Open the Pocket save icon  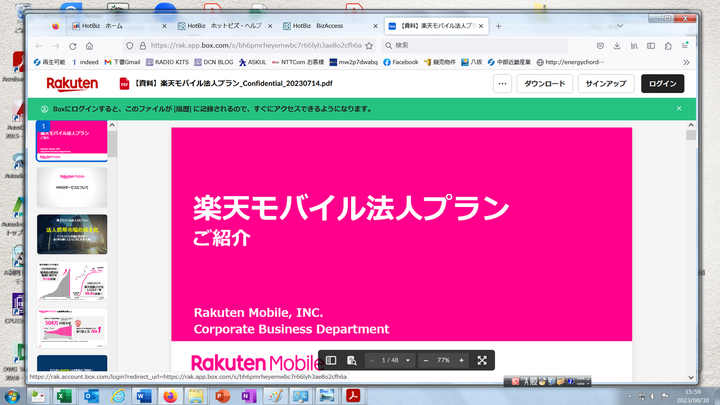(600, 45)
